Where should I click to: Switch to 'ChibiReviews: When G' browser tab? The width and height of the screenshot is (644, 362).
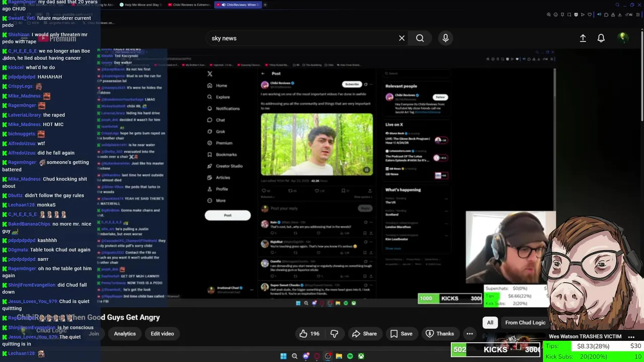pyautogui.click(x=237, y=5)
